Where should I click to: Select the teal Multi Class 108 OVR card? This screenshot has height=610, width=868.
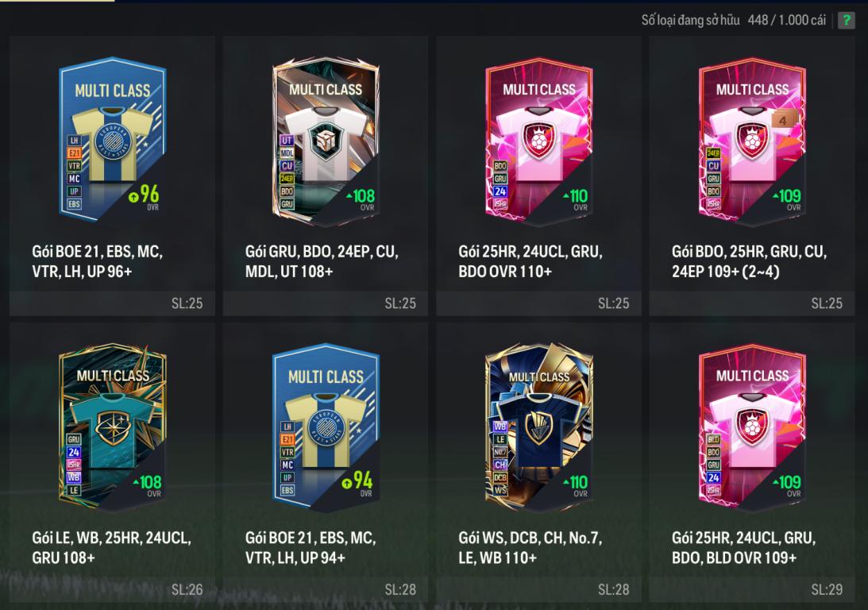tap(113, 427)
